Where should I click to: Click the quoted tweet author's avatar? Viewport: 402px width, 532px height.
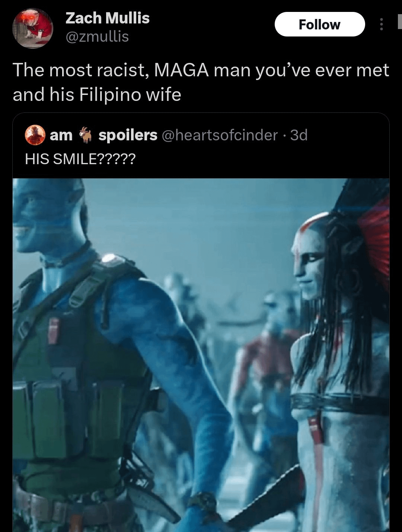click(x=35, y=135)
